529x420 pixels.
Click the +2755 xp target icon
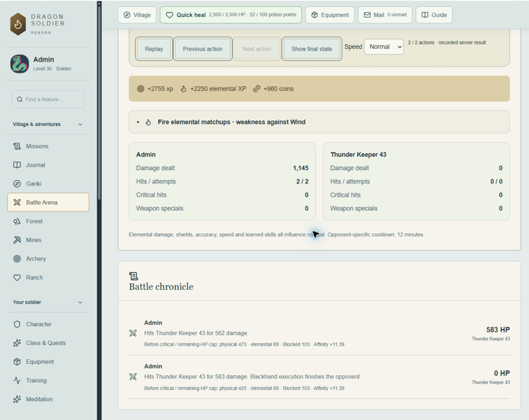141,89
